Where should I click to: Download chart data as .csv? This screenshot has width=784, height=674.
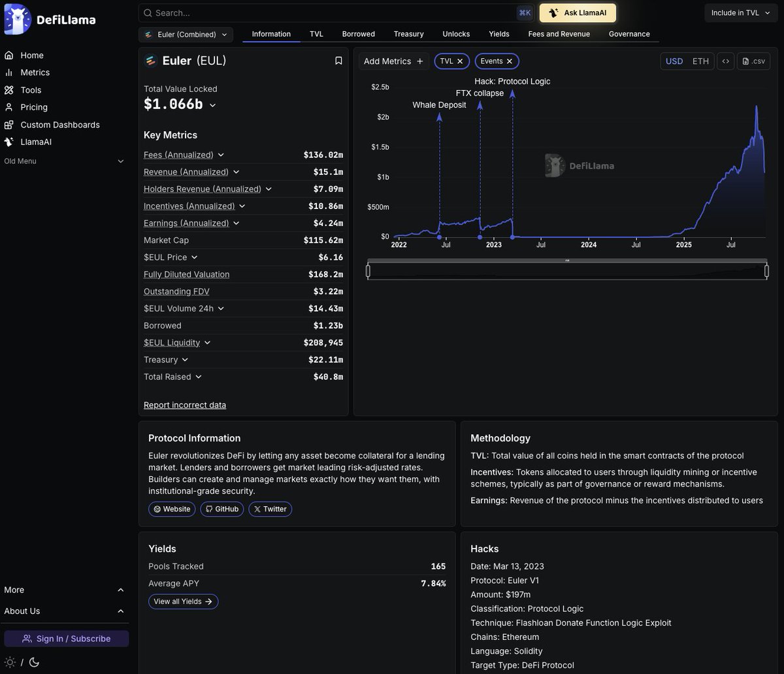coord(753,61)
